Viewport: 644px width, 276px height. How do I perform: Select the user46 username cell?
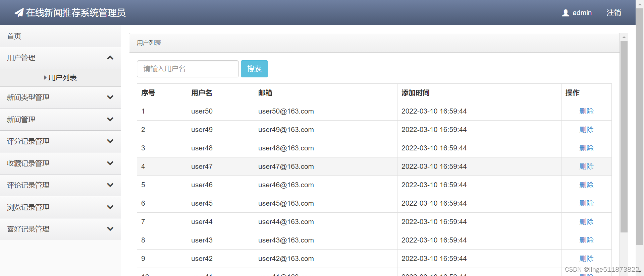coord(220,185)
